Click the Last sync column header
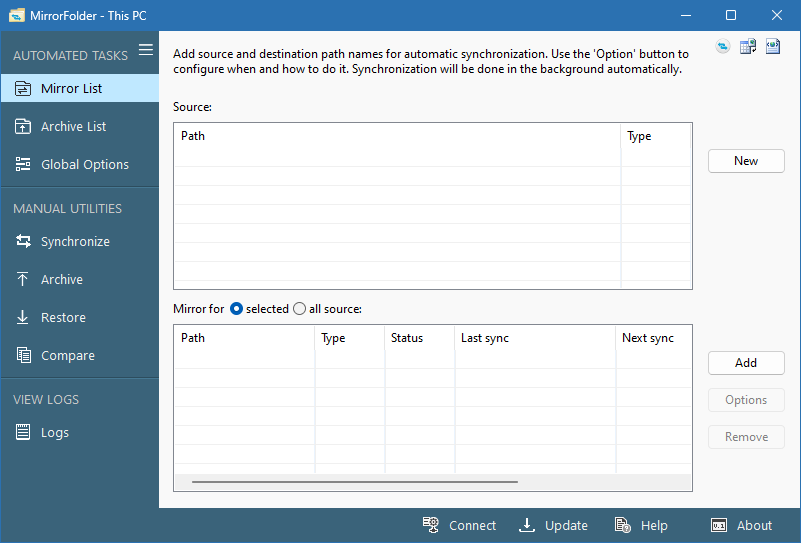This screenshot has width=801, height=543. coord(535,338)
